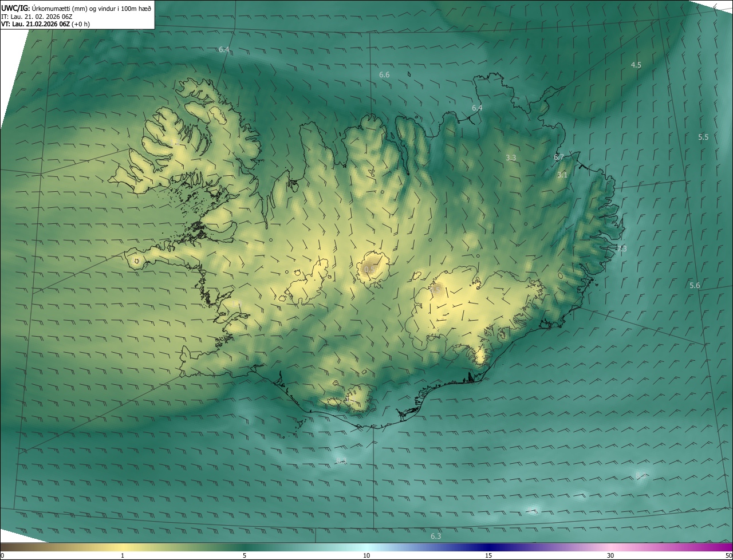The width and height of the screenshot is (733, 560).
Task: Select the 'IT: Lau. 21. 02. 2026 06Z' line
Action: tap(37, 16)
